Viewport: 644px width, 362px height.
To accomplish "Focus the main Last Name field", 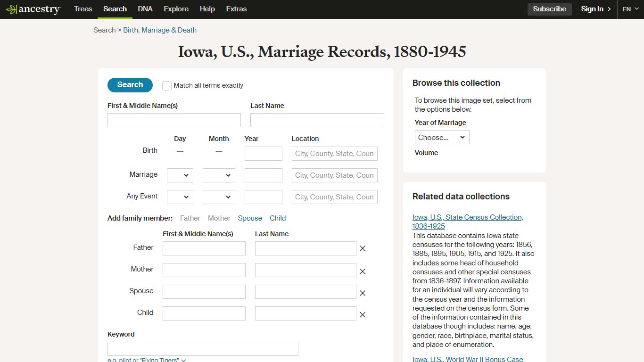I will [317, 120].
